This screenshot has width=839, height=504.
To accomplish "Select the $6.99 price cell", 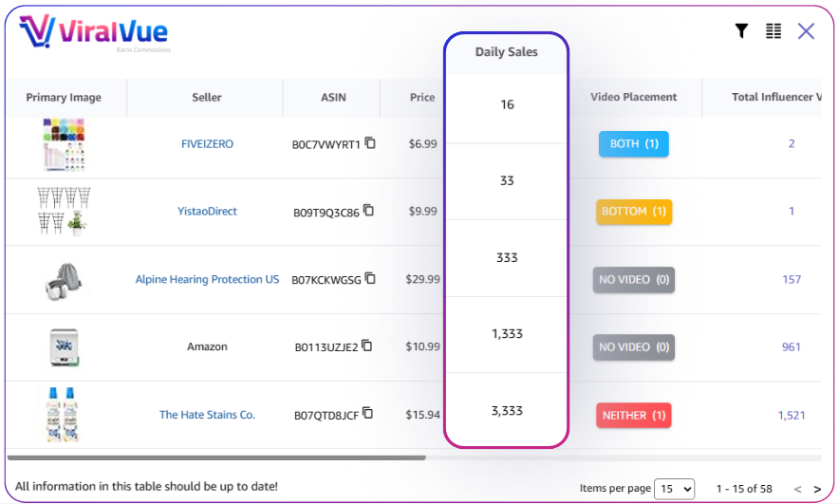I will tap(422, 144).
